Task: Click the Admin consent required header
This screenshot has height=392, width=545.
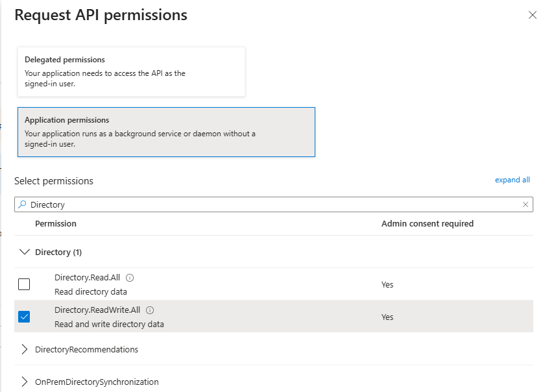Action: (x=427, y=223)
